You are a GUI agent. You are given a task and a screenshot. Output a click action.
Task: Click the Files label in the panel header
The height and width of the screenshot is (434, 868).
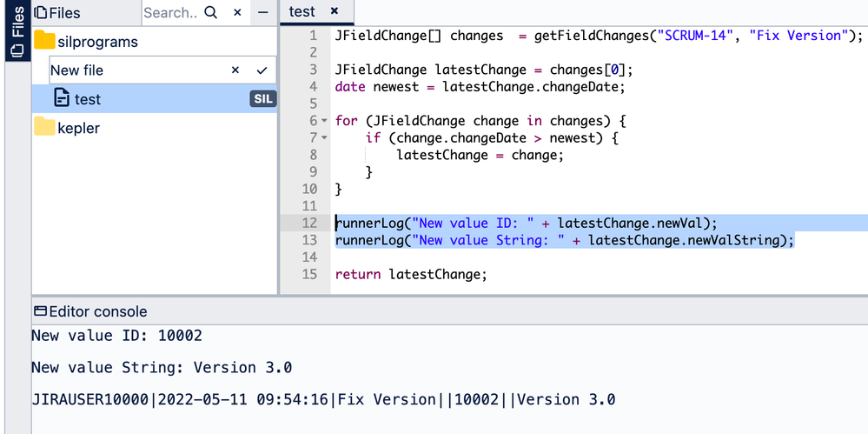[65, 13]
